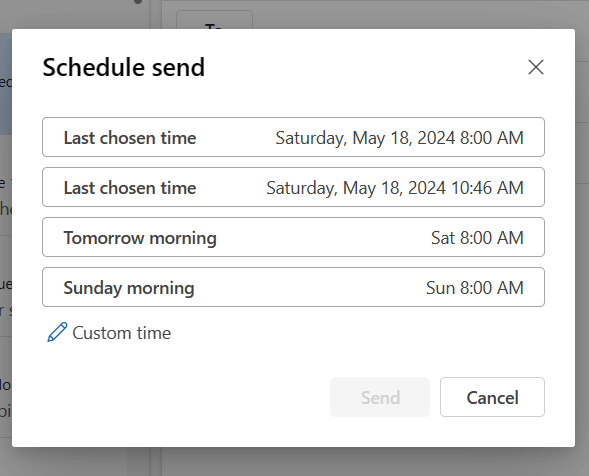Choose the Sunday morning option

(x=293, y=287)
